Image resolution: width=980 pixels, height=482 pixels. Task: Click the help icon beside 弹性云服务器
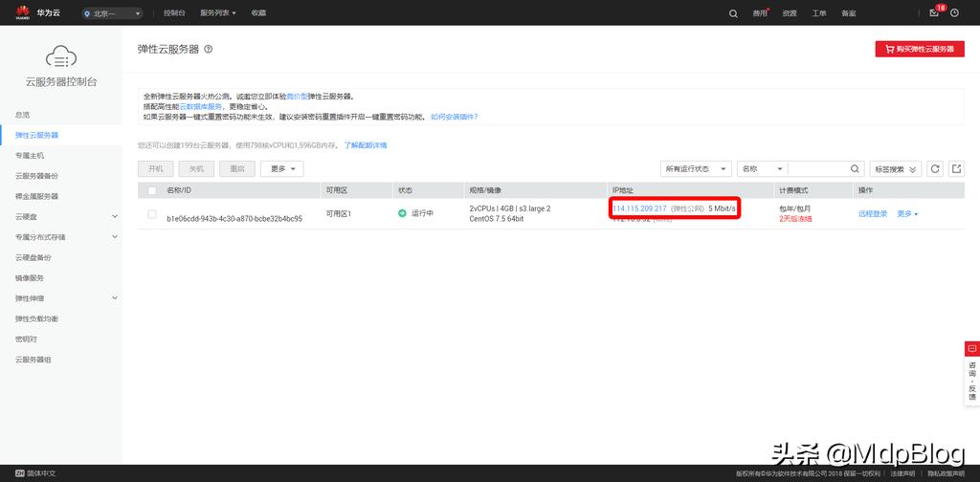click(208, 49)
